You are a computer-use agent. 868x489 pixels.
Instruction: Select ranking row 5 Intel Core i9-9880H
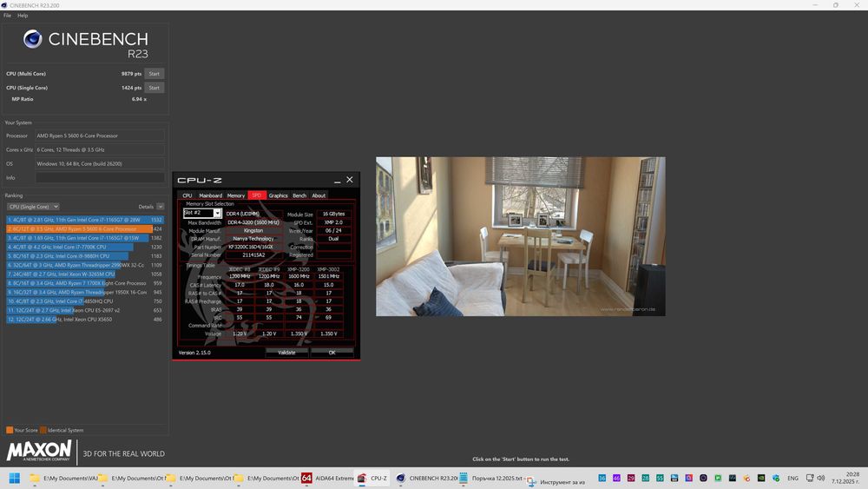point(85,256)
